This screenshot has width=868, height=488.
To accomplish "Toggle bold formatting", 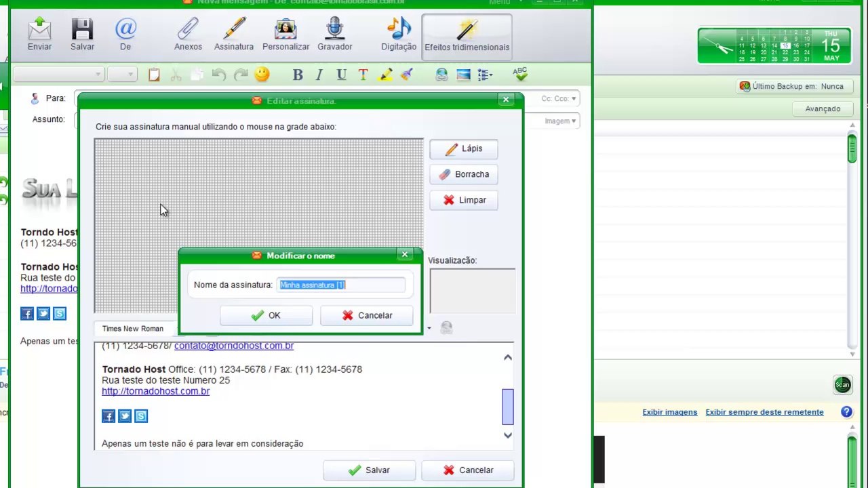I will click(297, 75).
